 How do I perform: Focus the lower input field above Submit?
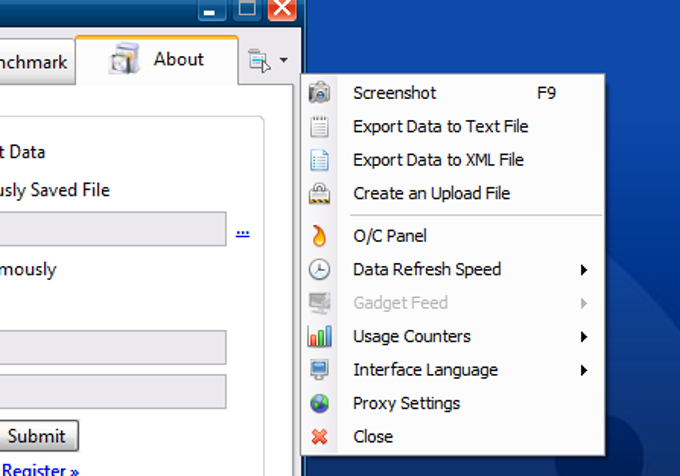pyautogui.click(x=113, y=391)
